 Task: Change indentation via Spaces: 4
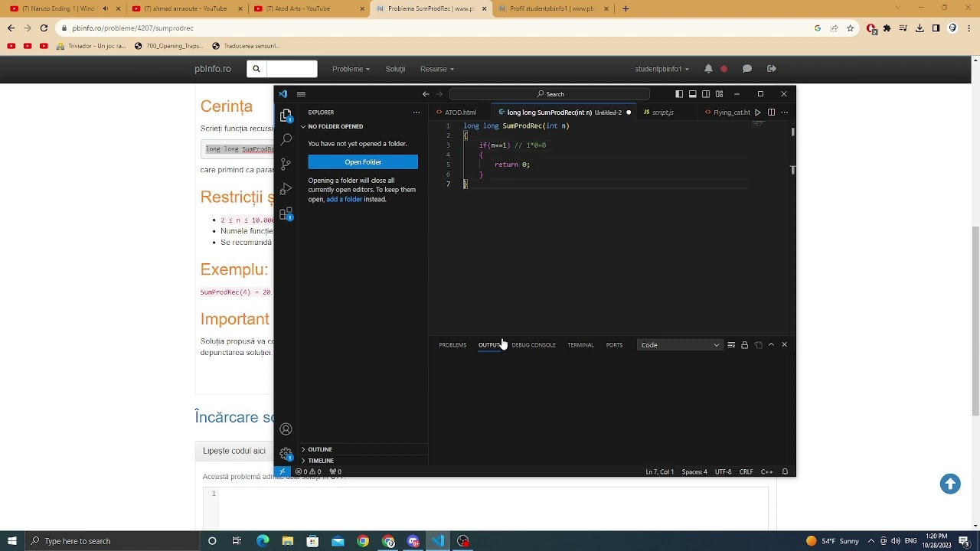point(694,471)
